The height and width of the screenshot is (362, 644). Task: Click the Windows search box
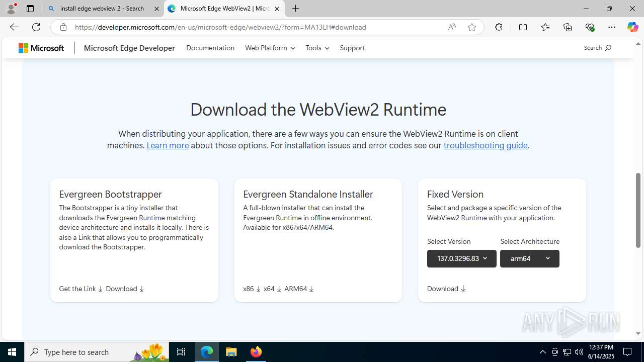(97, 352)
